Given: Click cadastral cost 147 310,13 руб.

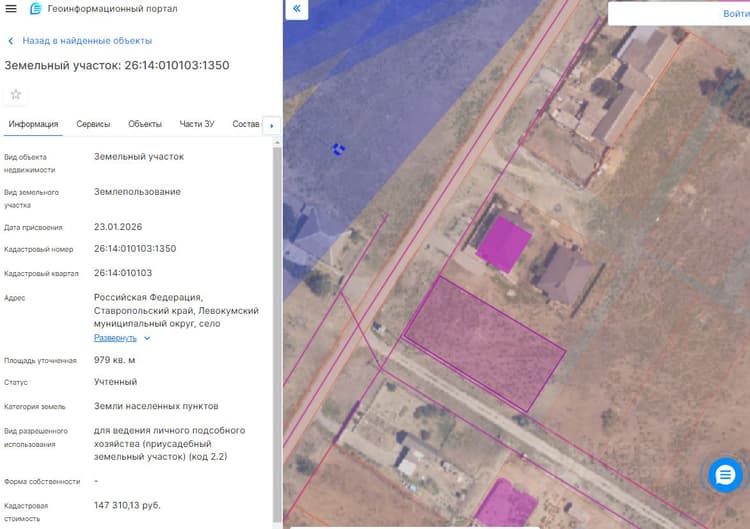Looking at the screenshot, I should pyautogui.click(x=127, y=506).
